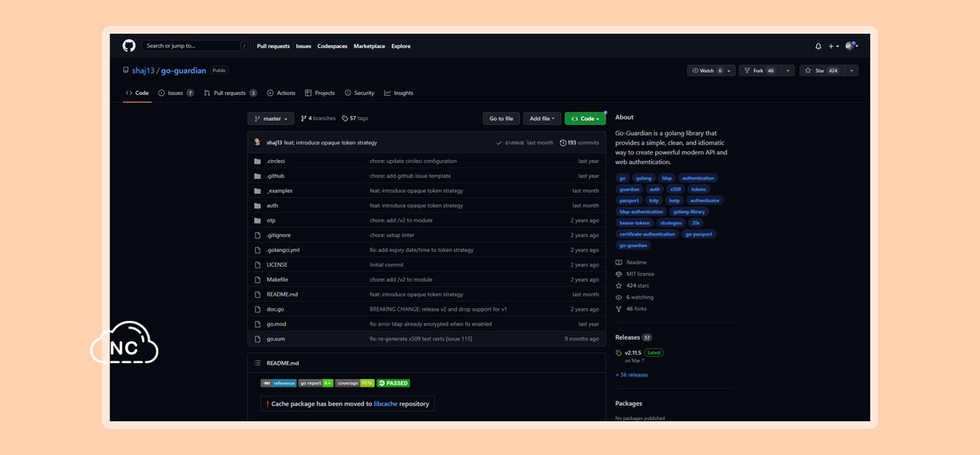
Task: Click the golang topic tag
Action: 644,178
